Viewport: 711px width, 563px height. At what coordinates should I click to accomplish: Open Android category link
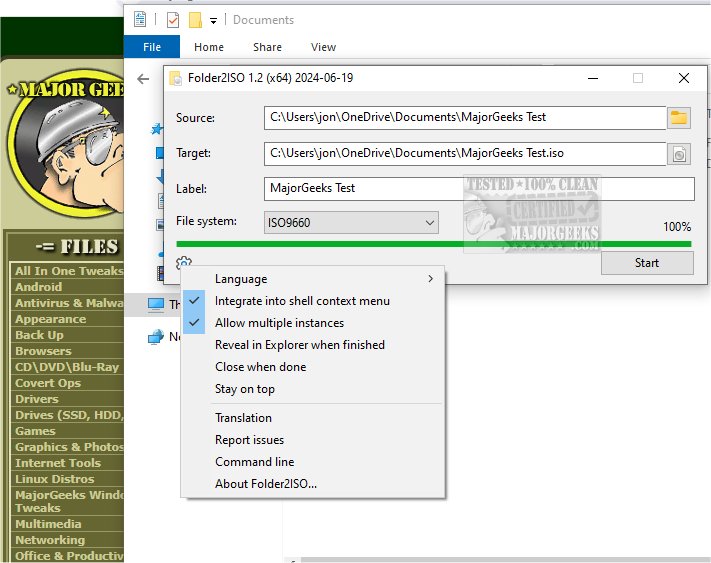(39, 287)
